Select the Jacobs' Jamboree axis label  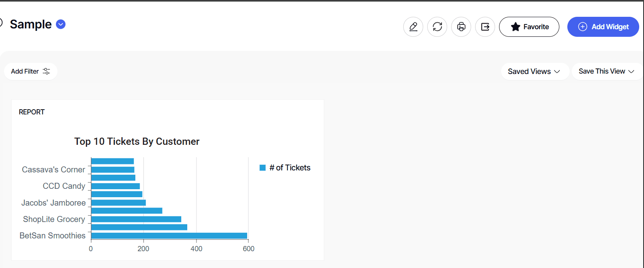pyautogui.click(x=54, y=203)
